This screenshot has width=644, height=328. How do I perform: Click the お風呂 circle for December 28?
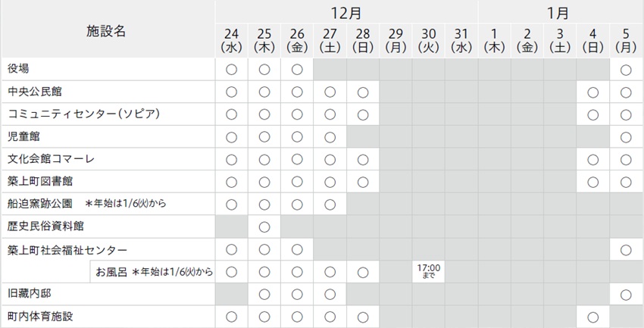coord(363,271)
